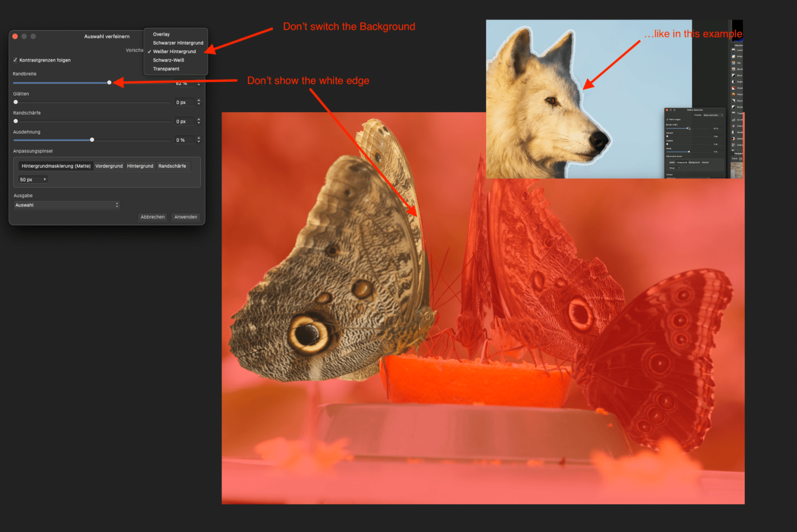
Task: Choose Overlay from the preview menu
Action: click(161, 34)
